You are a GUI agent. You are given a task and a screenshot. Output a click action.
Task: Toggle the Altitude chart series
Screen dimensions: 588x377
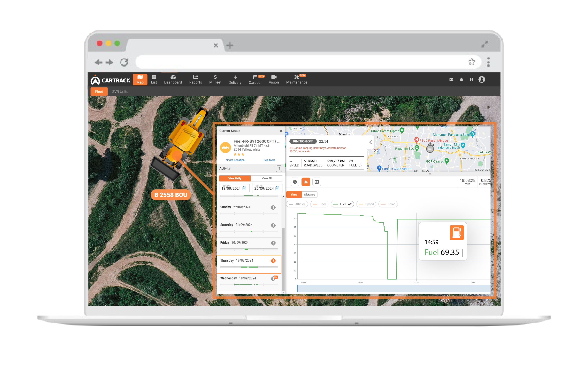(297, 204)
